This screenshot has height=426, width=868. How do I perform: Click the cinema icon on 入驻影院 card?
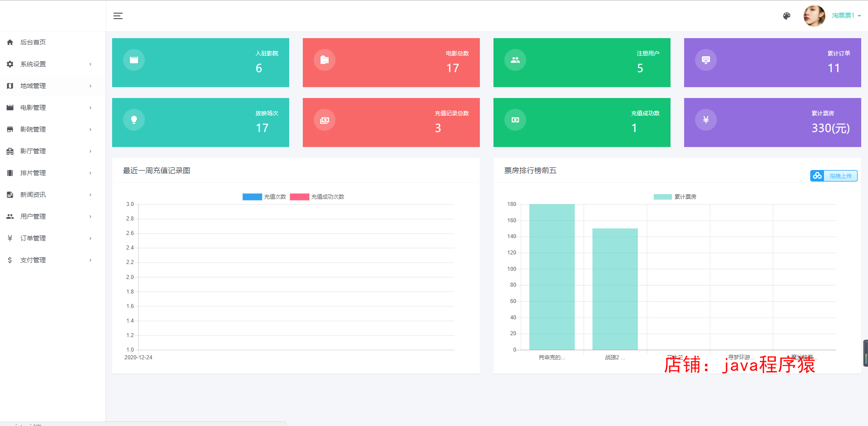134,60
